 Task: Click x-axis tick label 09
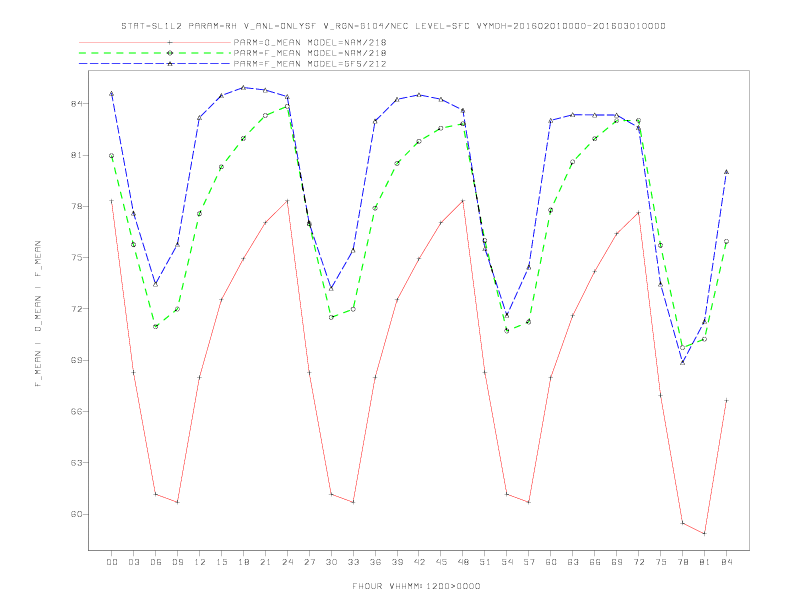coord(177,562)
